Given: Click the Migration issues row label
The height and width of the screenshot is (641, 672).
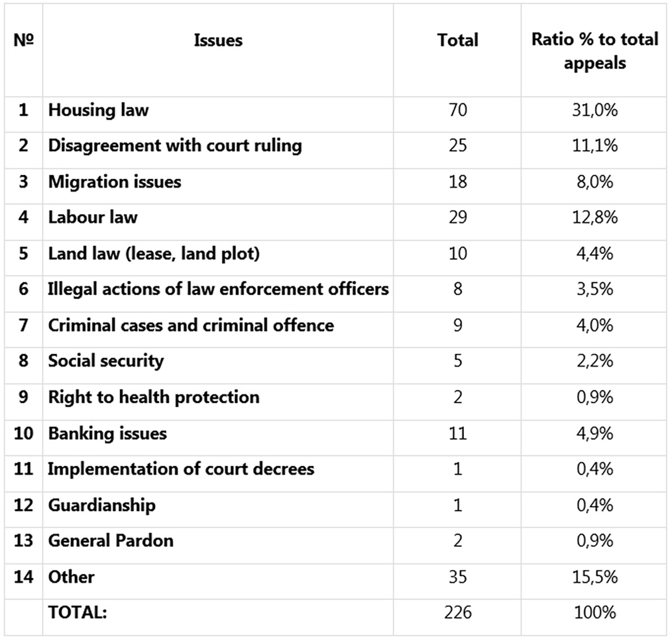Looking at the screenshot, I should pos(115,182).
